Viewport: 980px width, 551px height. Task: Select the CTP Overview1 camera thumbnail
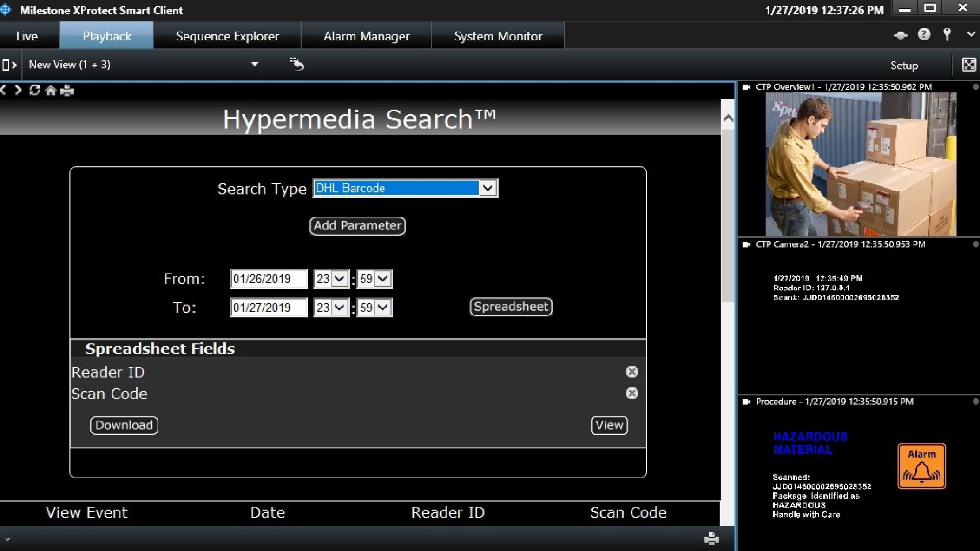pyautogui.click(x=861, y=164)
